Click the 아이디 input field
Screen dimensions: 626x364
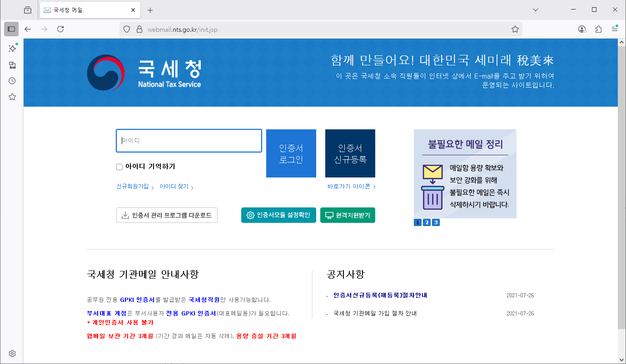coord(189,141)
